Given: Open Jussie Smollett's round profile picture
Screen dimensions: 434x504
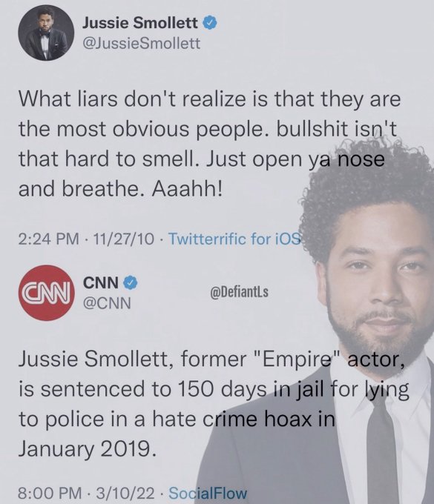Looking at the screenshot, I should click(x=46, y=33).
